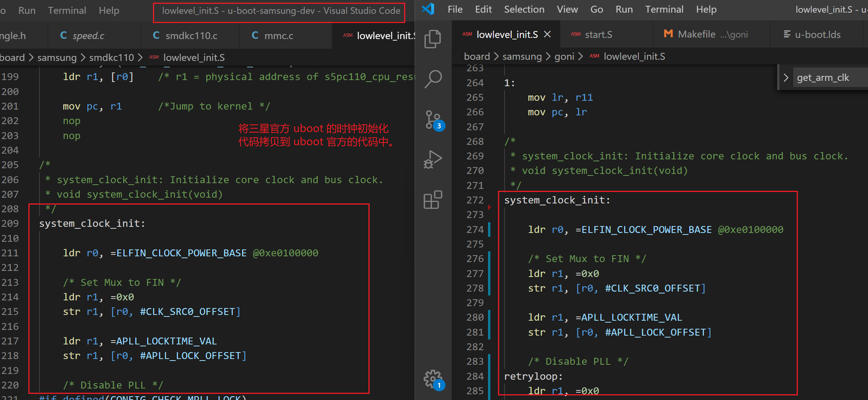
Task: Expand the get_arm_clk symbol chevron
Action: [x=786, y=77]
